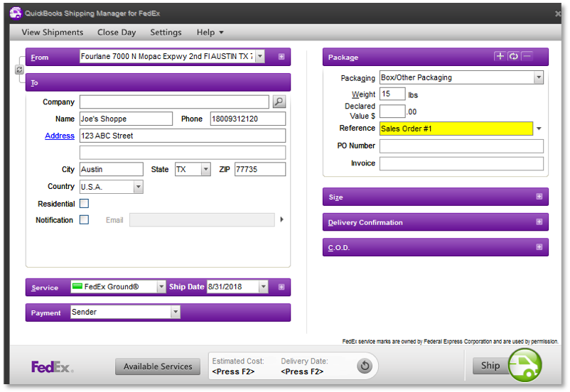Open the Country dropdown
Image resolution: width=570 pixels, height=392 pixels.
(138, 187)
